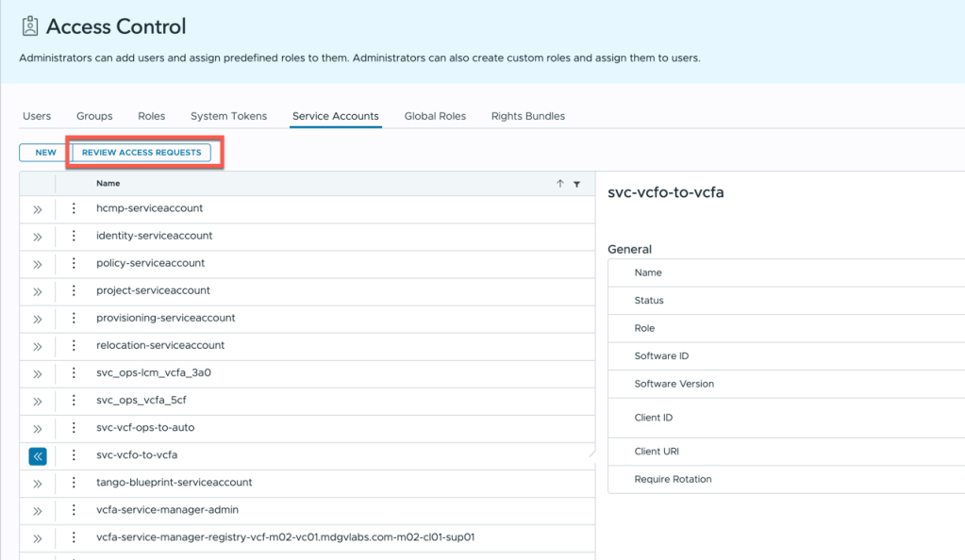Image resolution: width=965 pixels, height=560 pixels.
Task: Click three-dot menu beside policy-serviceaccount
Action: tap(74, 263)
